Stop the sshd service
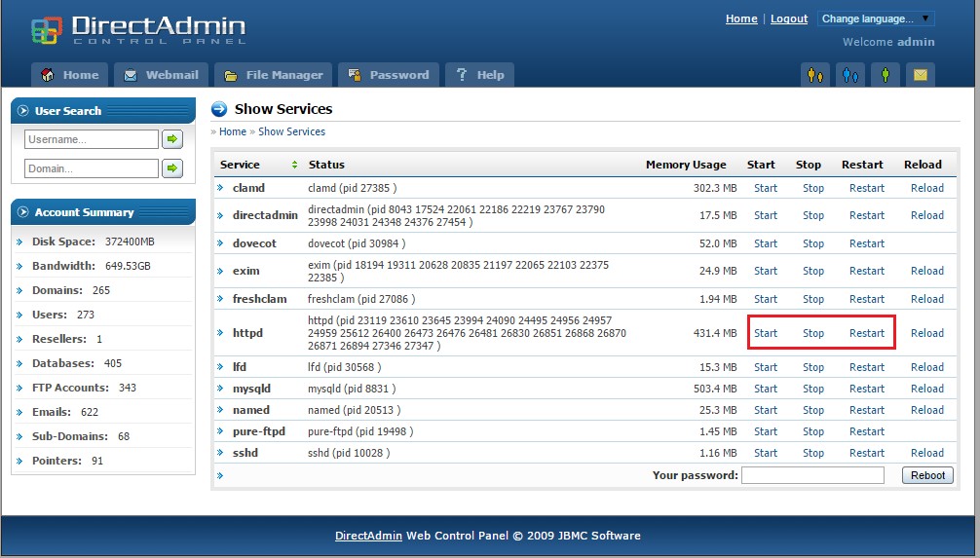This screenshot has height=558, width=980. [x=813, y=453]
